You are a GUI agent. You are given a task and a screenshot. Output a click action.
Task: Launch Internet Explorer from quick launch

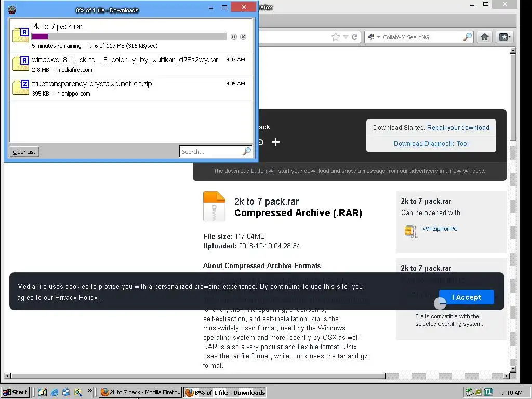tap(54, 392)
